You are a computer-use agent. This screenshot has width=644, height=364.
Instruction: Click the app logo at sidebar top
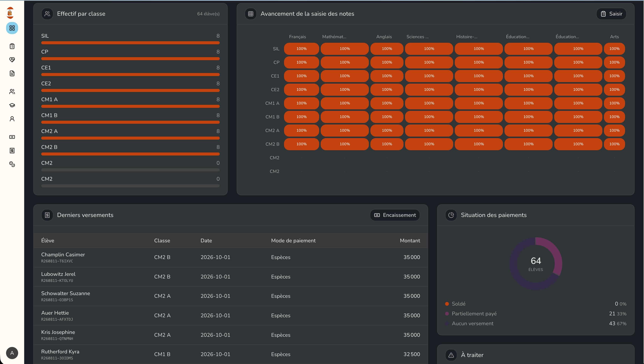pos(10,13)
